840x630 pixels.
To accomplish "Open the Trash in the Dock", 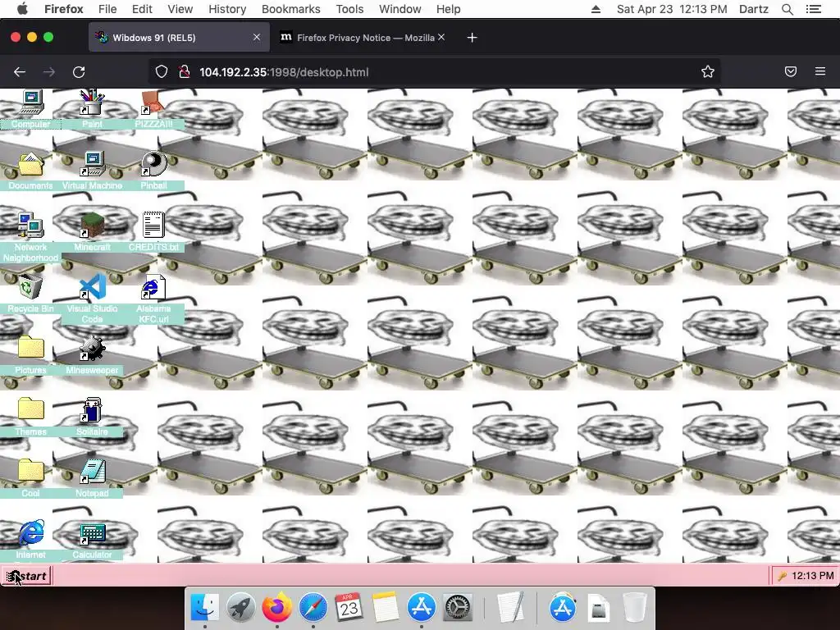I will [635, 608].
